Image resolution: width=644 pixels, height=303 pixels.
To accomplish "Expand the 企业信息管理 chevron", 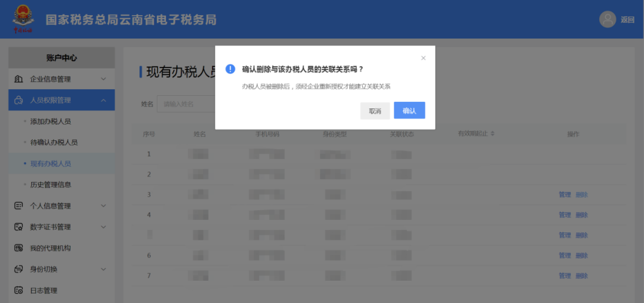I will (103, 79).
